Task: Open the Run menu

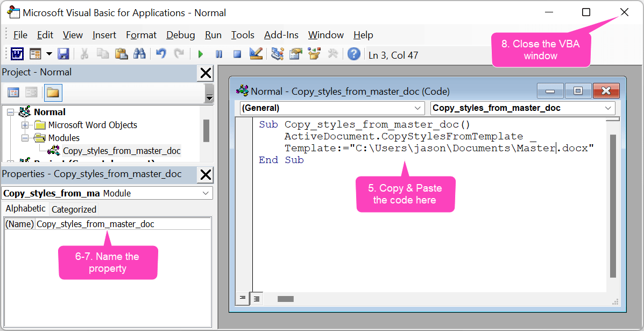Action: [213, 35]
